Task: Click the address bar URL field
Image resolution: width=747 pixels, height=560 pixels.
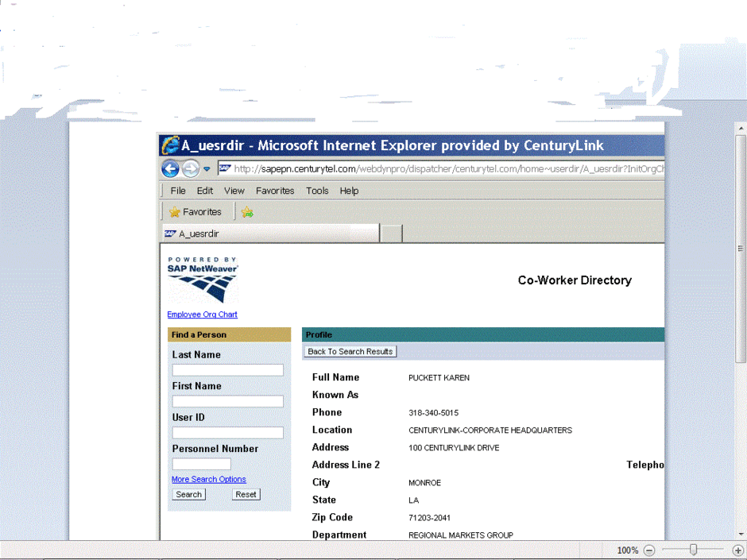Action: [441, 168]
